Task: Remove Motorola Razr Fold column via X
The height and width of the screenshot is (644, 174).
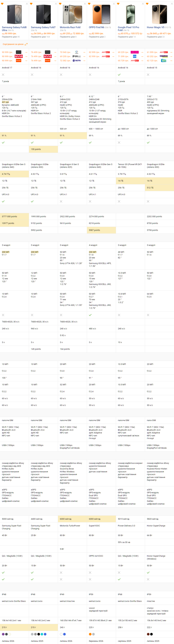Action: (85, 4)
